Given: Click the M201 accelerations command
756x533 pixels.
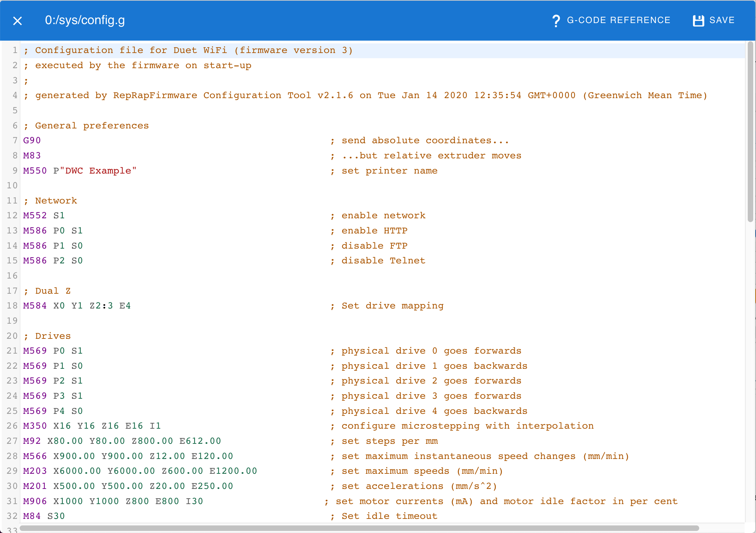Looking at the screenshot, I should 128,486.
